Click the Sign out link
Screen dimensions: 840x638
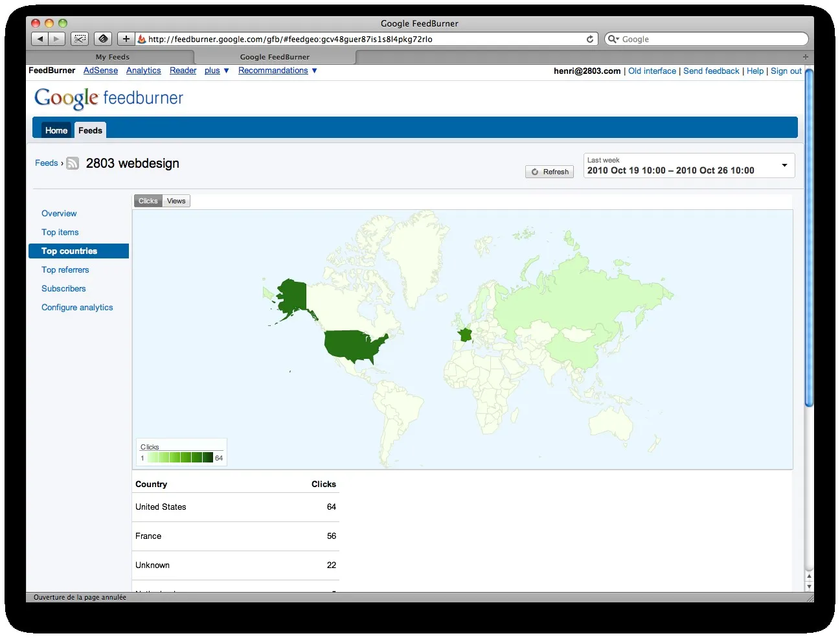click(786, 71)
